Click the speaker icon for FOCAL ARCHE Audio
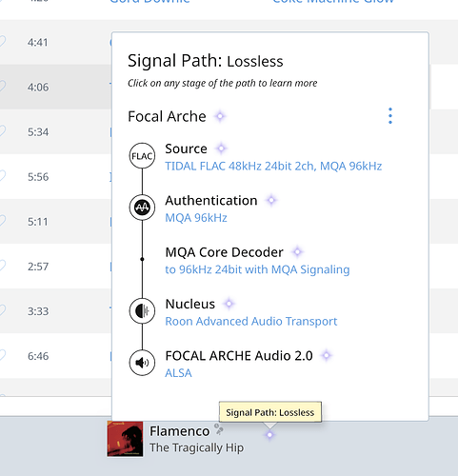The width and height of the screenshot is (458, 476). (142, 363)
